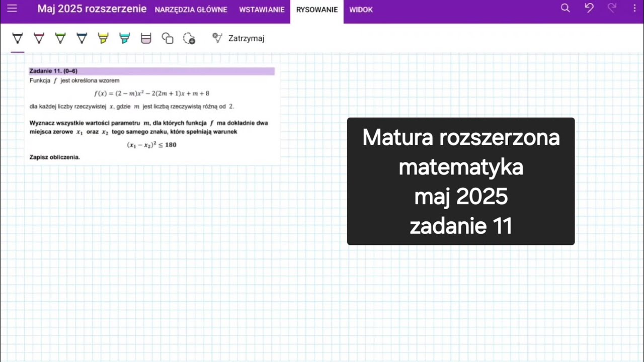Select the cyan highlighter tool

tap(125, 38)
